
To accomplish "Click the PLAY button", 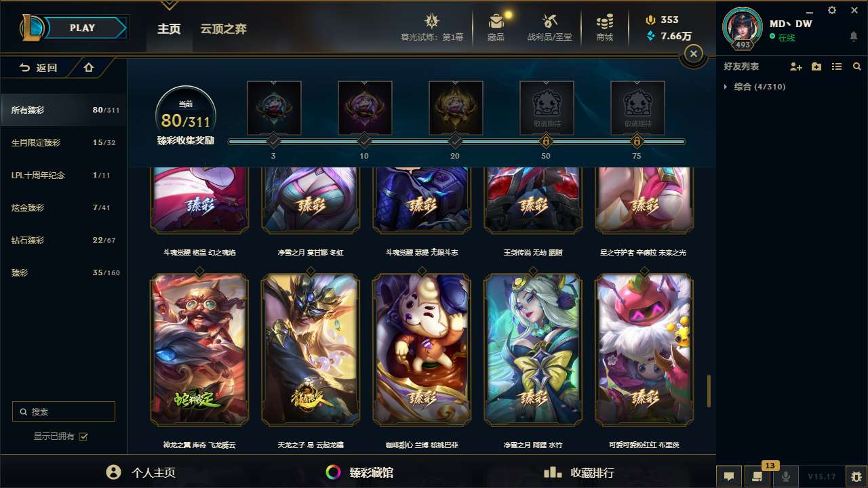I will pyautogui.click(x=83, y=28).
